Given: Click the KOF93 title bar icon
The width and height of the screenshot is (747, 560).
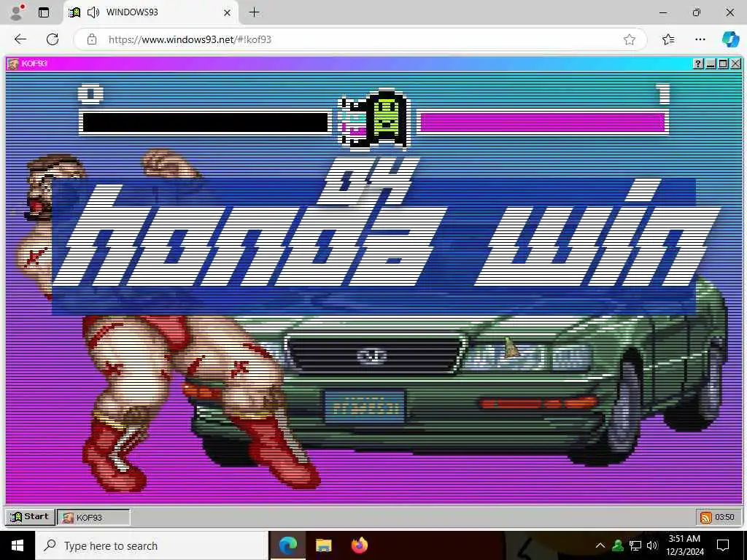Looking at the screenshot, I should (x=13, y=64).
